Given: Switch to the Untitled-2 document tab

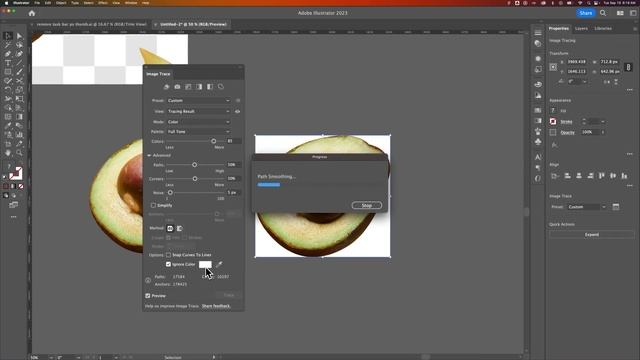Looking at the screenshot, I should click(193, 24).
